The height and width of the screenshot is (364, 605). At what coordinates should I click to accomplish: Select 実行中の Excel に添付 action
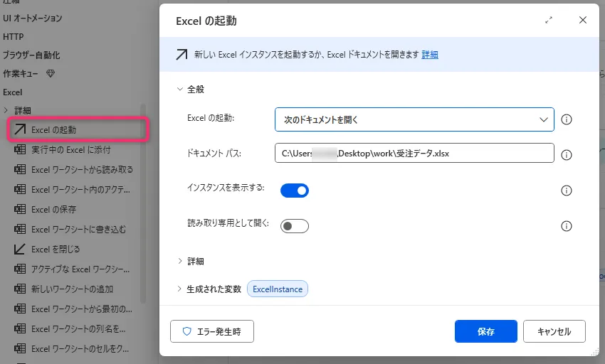point(70,150)
